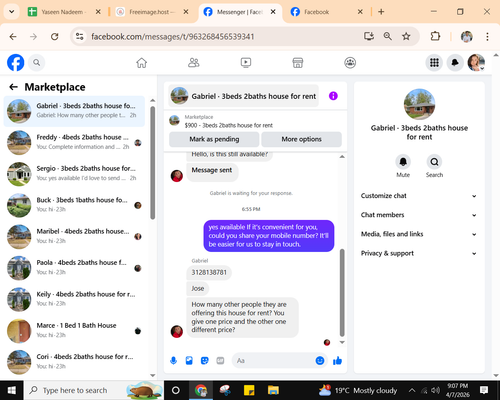
Task: Choose a GIF icon in composer
Action: pos(220,360)
